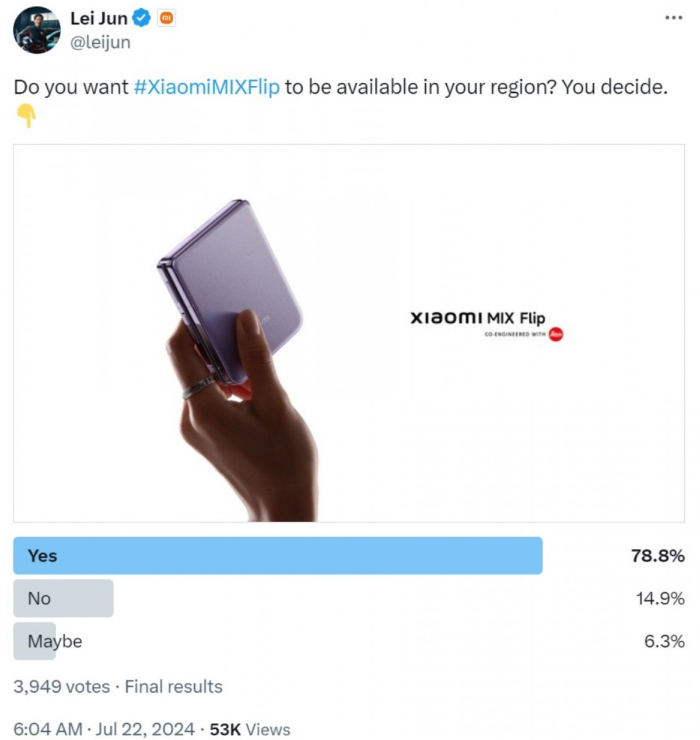Select the Yes poll result bar

pos(278,556)
